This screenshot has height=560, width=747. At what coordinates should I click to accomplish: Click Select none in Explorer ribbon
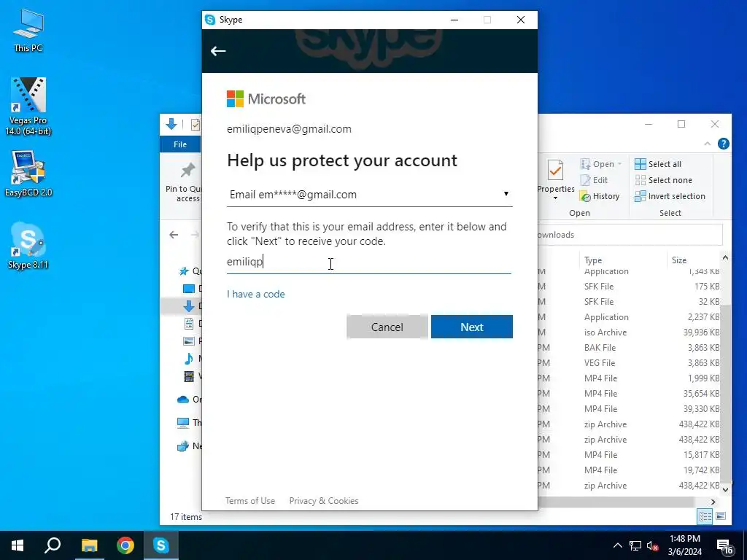664,180
